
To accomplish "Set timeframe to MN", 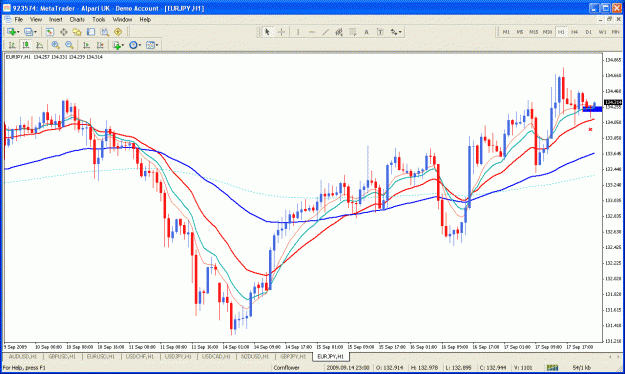I will 616,32.
